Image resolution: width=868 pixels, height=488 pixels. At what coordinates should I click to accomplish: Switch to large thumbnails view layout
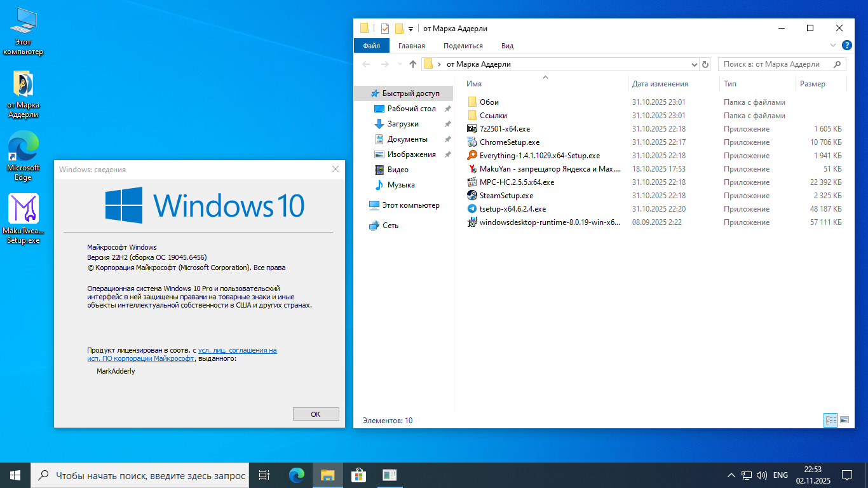click(x=844, y=420)
